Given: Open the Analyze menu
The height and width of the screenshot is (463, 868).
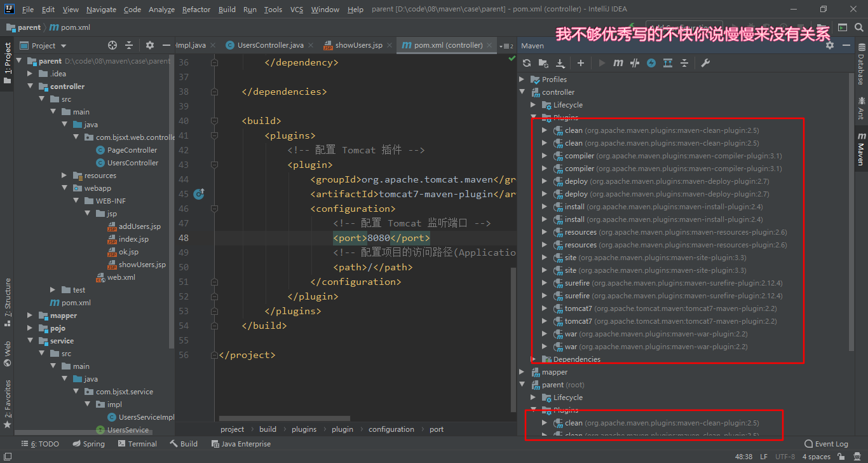Looking at the screenshot, I should [x=161, y=10].
